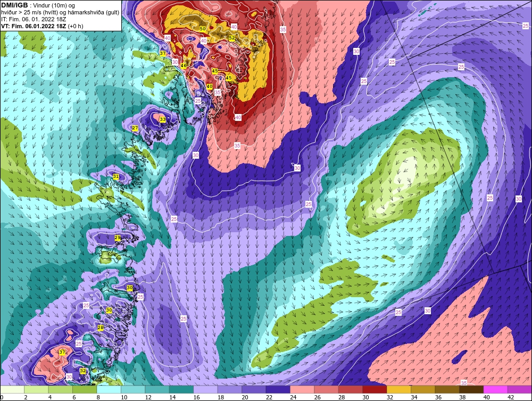Pick the 4–6 m/s green legend swatch

click(61, 389)
